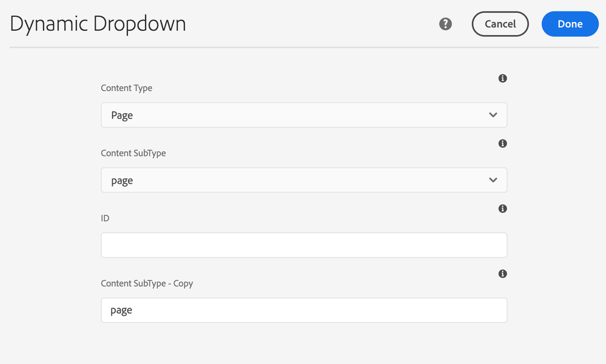Expand the Content Type chevron arrow
Image resolution: width=606 pixels, height=364 pixels.
(493, 115)
